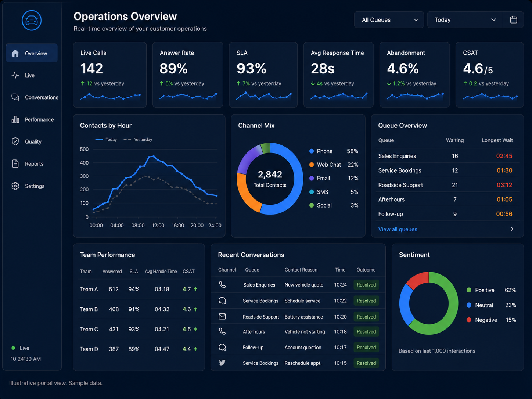Select the Overview menu item
532x399 pixels.
click(x=32, y=53)
